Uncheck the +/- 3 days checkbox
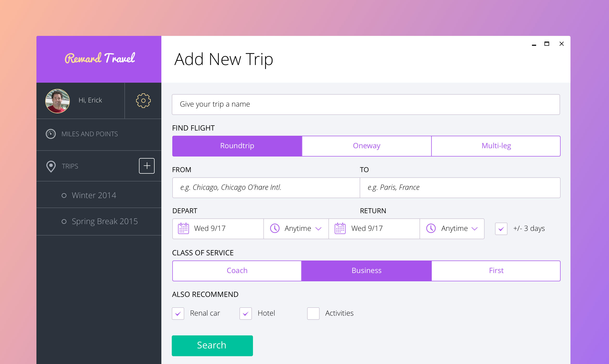Viewport: 609px width, 364px height. click(501, 229)
